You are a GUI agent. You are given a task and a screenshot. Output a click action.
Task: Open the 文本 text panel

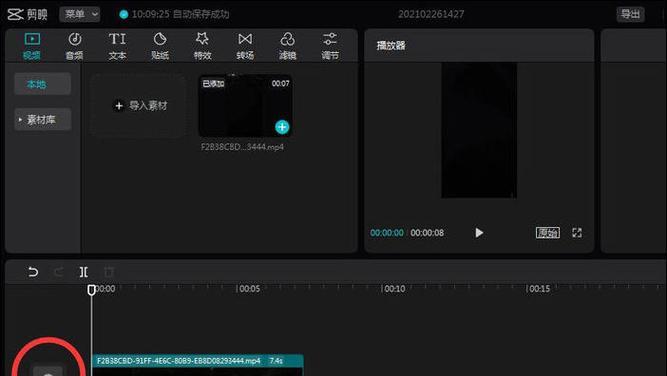117,46
